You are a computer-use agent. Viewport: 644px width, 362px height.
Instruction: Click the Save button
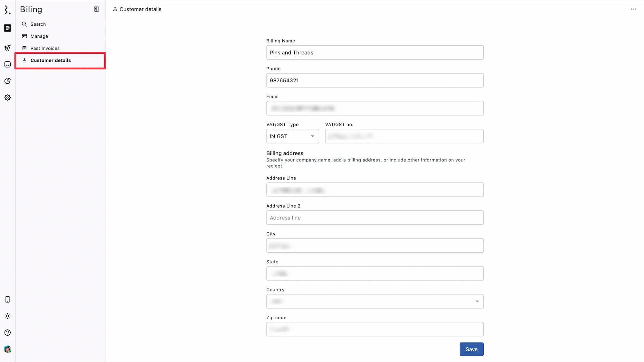tap(471, 349)
